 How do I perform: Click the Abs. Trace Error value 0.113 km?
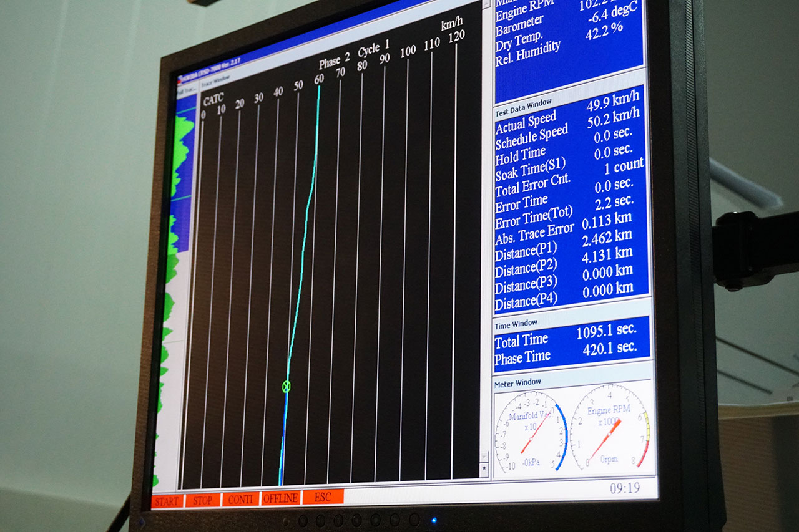coord(607,221)
